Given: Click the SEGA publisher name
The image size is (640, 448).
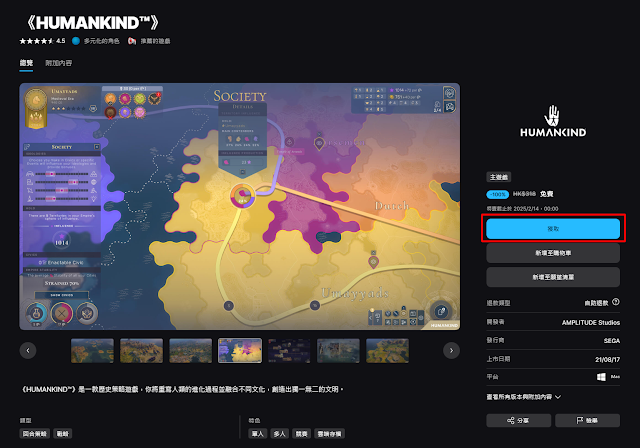Looking at the screenshot, I should click(612, 341).
